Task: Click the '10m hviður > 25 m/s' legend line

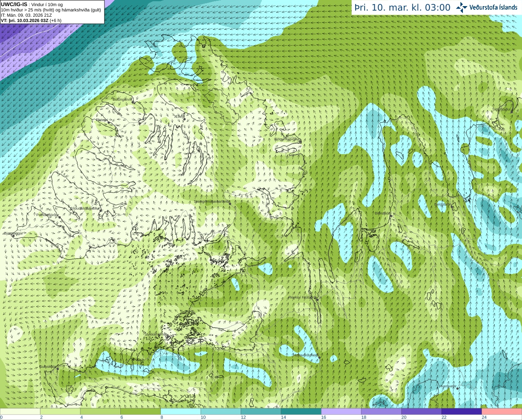Action: [x=51, y=10]
